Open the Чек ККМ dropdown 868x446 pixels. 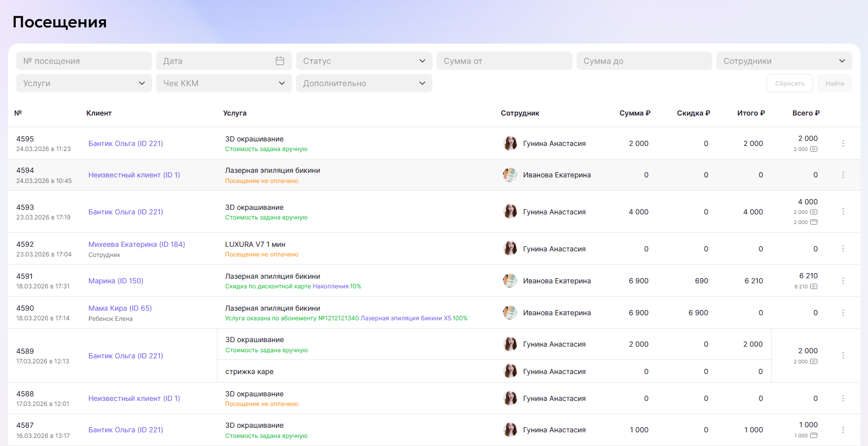pyautogui.click(x=224, y=83)
